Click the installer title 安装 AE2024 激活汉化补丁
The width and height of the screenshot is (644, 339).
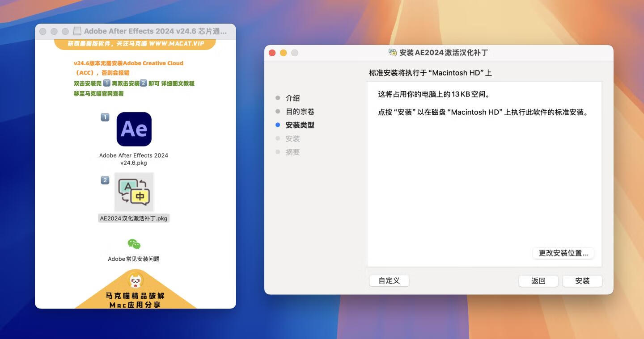coord(444,53)
